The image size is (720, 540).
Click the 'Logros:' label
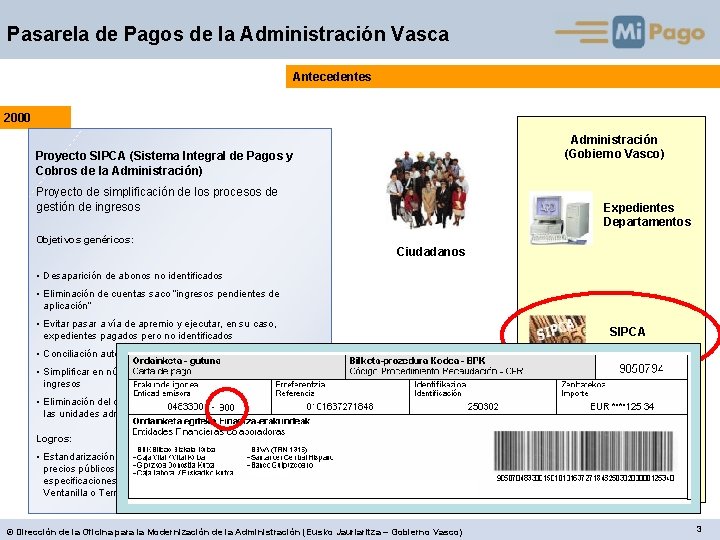click(54, 439)
